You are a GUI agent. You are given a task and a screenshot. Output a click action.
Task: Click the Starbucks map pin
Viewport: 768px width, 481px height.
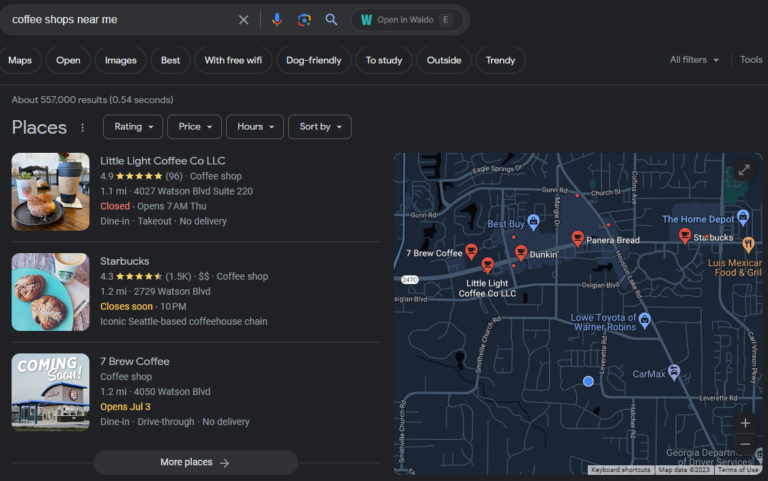(x=685, y=236)
